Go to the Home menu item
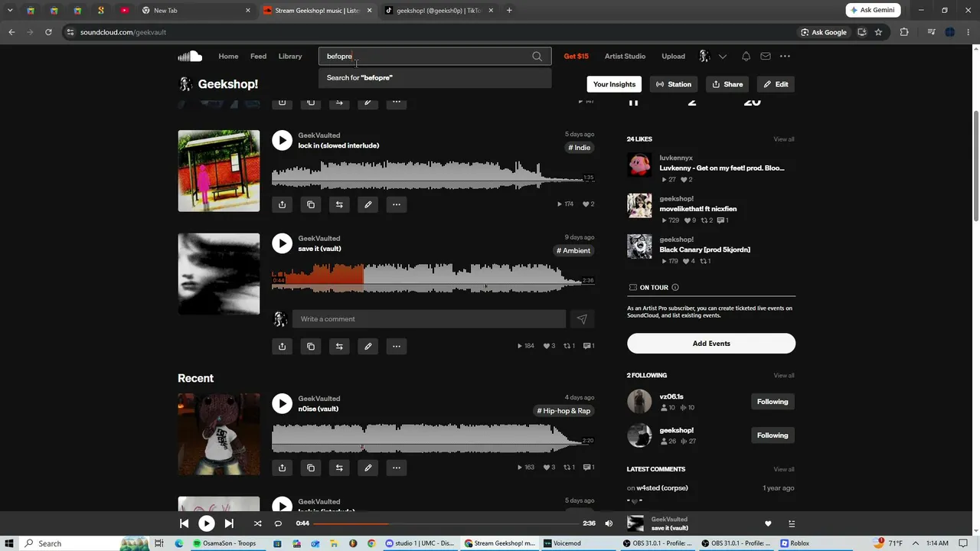The width and height of the screenshot is (980, 551). point(228,56)
